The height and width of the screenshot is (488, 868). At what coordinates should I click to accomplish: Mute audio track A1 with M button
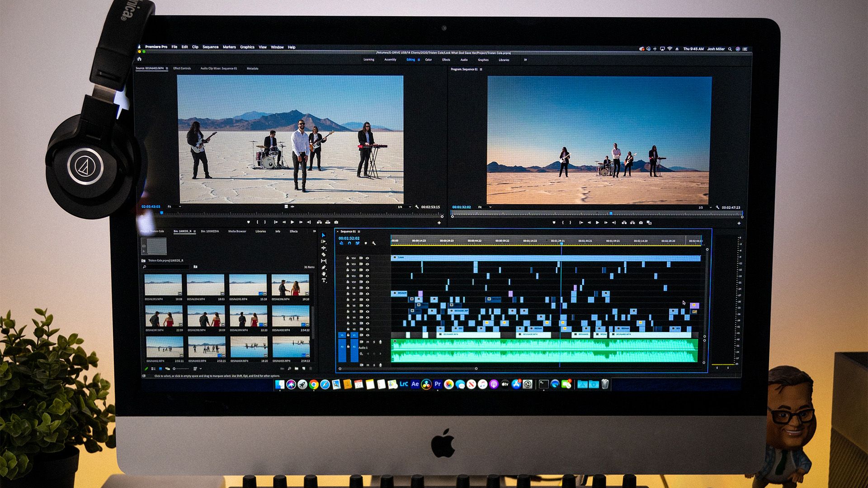(x=368, y=342)
